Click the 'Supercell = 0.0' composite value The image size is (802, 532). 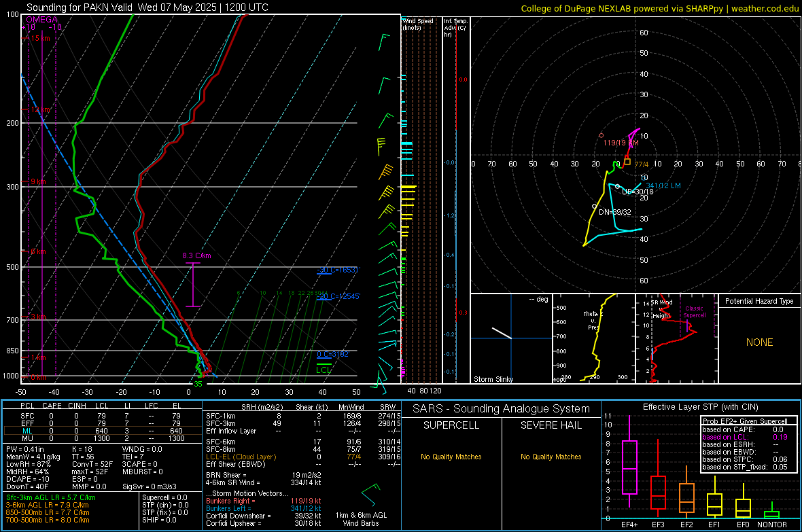pyautogui.click(x=164, y=497)
